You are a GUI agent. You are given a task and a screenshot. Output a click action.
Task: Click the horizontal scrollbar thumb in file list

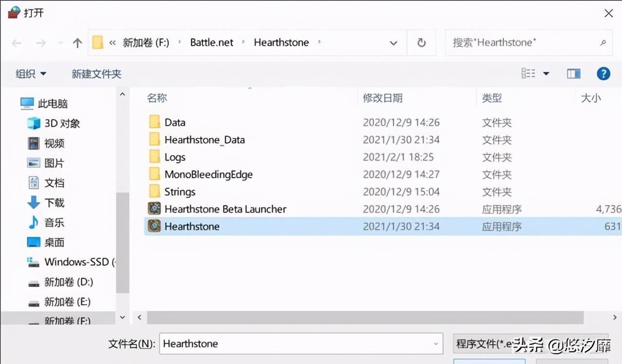(x=365, y=317)
